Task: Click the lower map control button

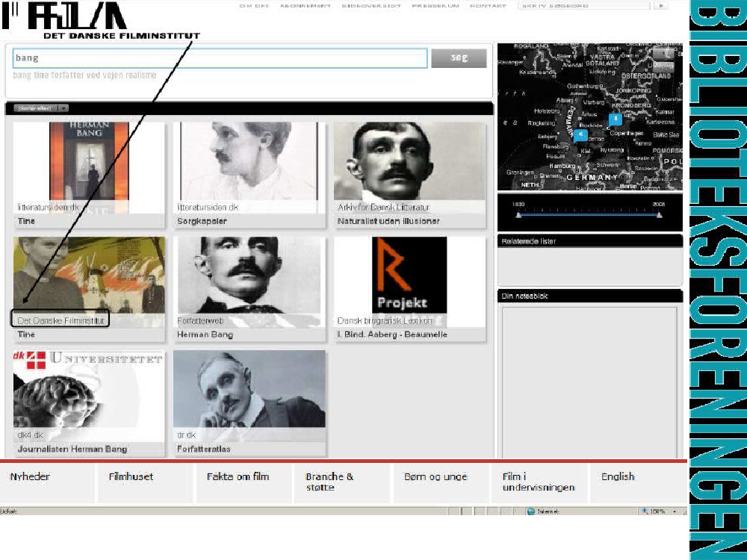Action: click(x=663, y=66)
